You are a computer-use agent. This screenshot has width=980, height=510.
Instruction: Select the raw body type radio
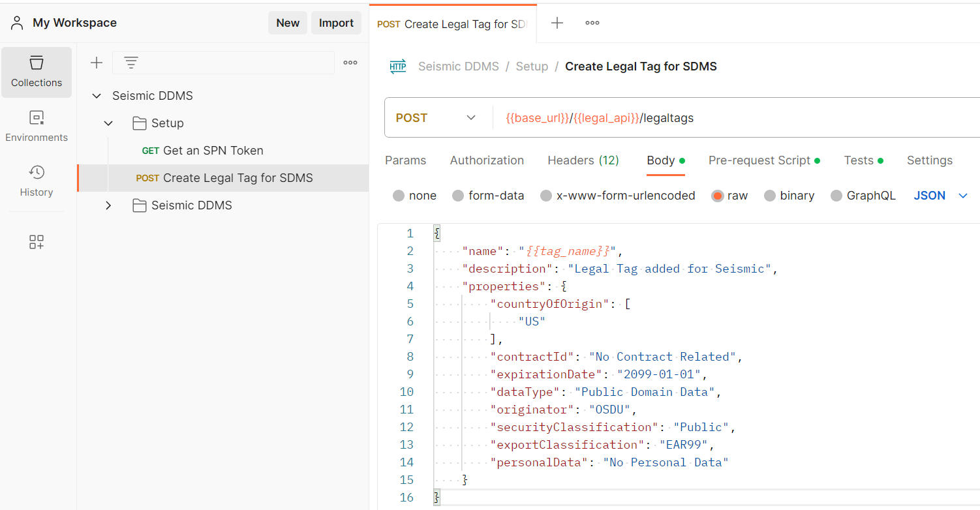pyautogui.click(x=718, y=196)
